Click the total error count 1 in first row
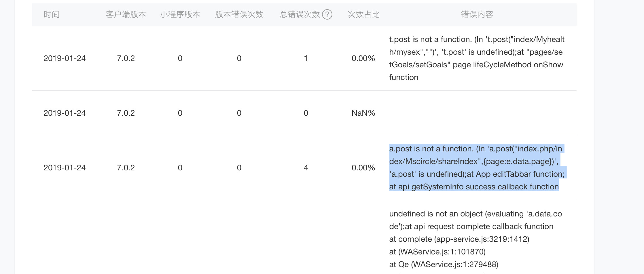This screenshot has width=644, height=274. coord(306,58)
